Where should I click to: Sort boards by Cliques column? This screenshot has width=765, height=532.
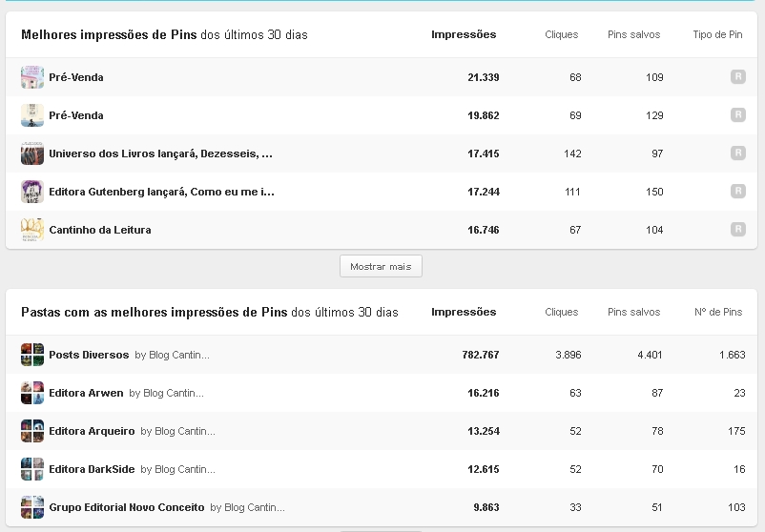(x=561, y=312)
